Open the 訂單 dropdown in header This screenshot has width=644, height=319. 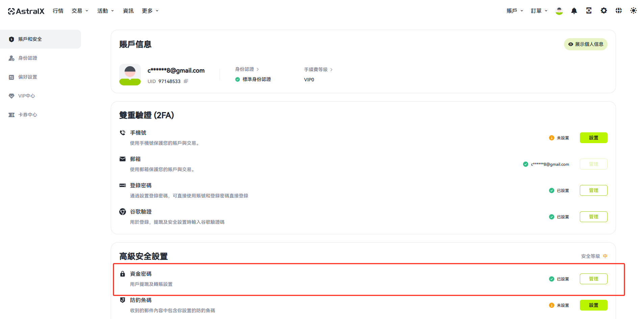pos(539,11)
